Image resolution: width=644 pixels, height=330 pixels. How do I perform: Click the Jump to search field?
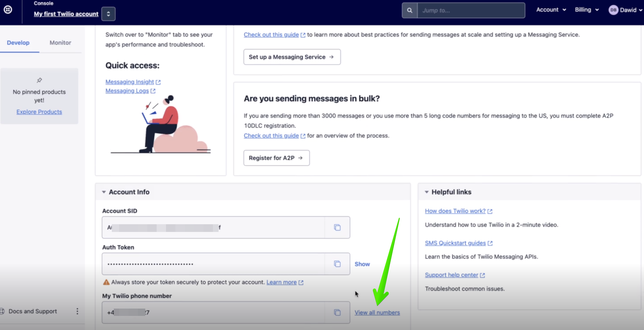(471, 10)
